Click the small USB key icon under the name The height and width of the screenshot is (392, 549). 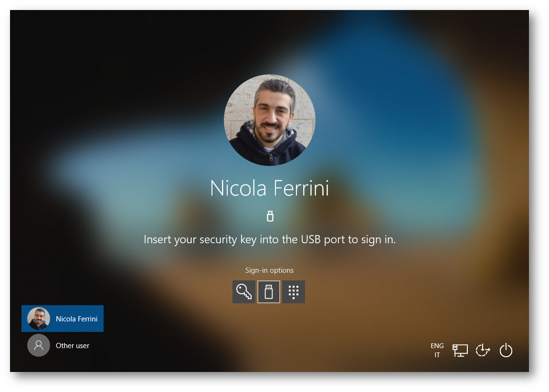point(270,216)
